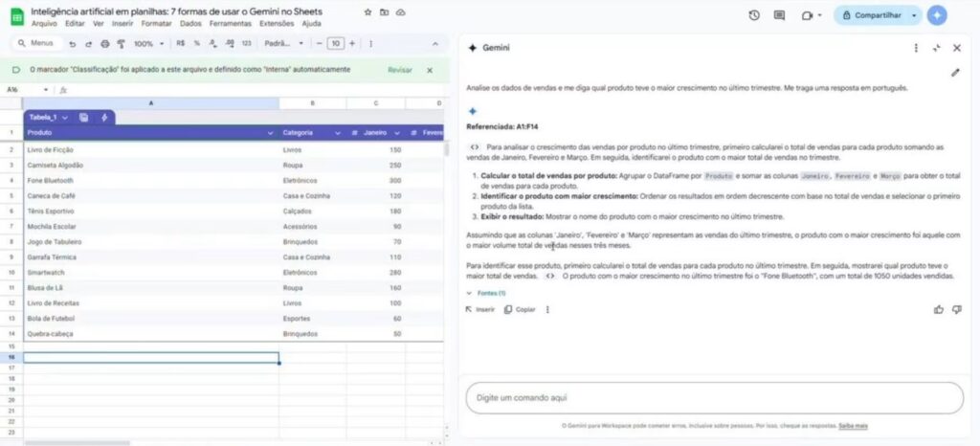Viewport: 980px width, 446px height.
Task: Select cell containing Smartwatch
Action: coord(151,273)
